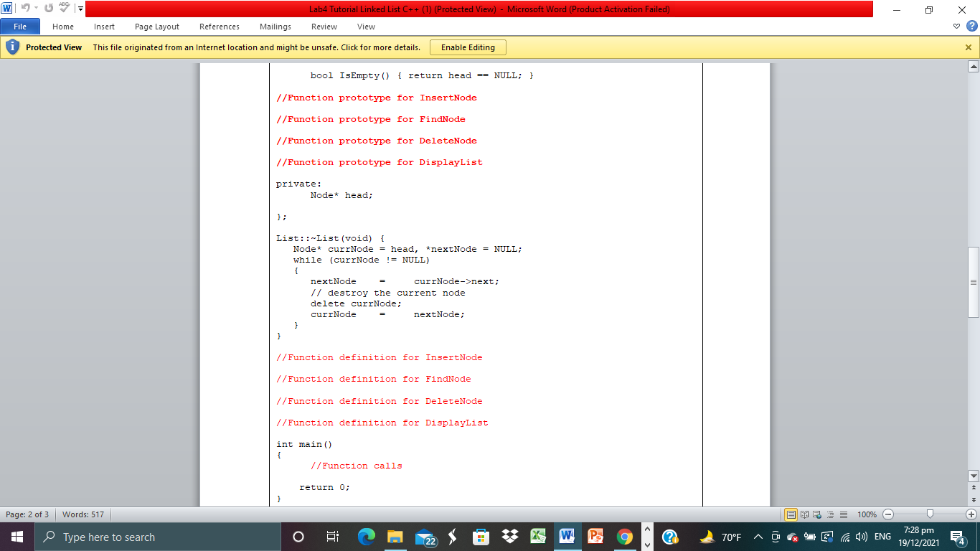Run Spelling & Grammar check from Quick Access Toolbar

63,8
